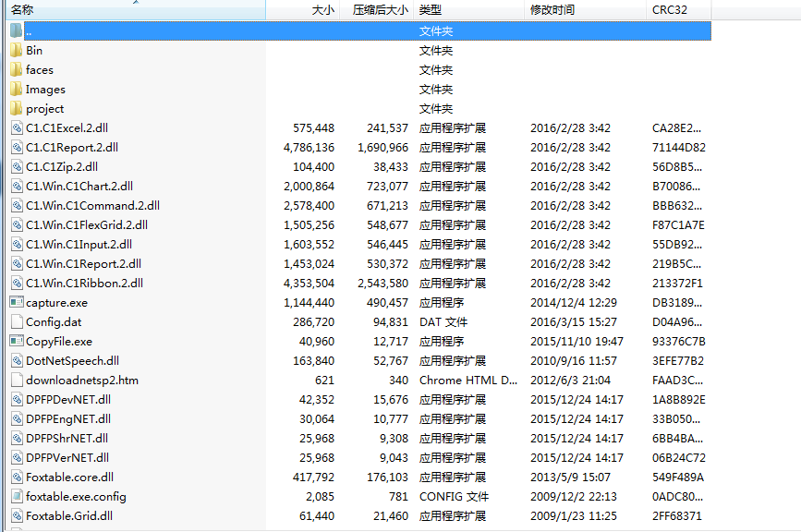The image size is (801, 532).
Task: Click the DPFPEngNET.dll file icon
Action: tap(17, 419)
